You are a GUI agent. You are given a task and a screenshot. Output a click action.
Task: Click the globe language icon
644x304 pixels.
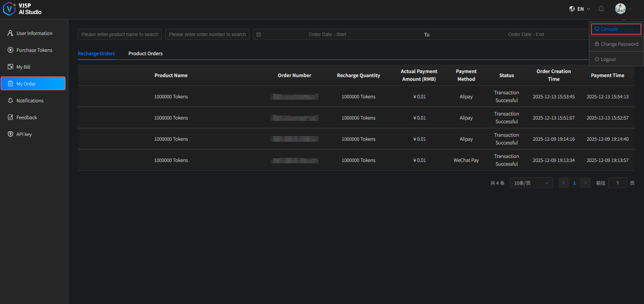(572, 9)
